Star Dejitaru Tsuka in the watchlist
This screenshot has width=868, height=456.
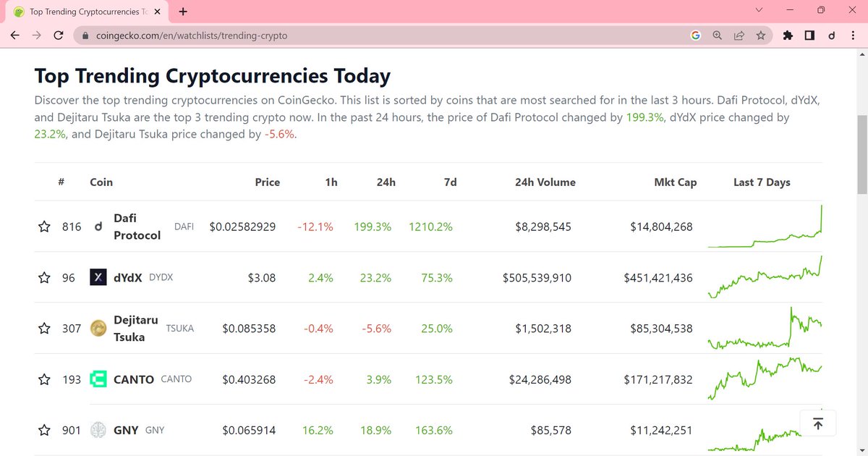click(44, 329)
